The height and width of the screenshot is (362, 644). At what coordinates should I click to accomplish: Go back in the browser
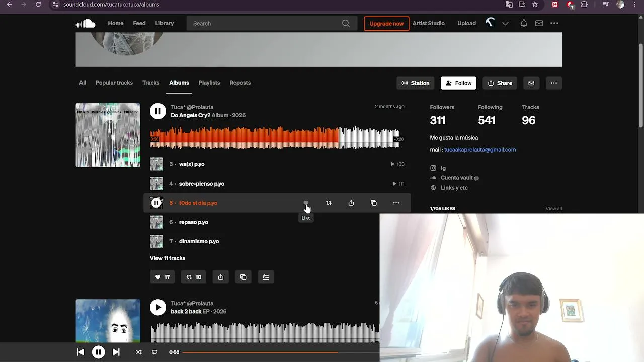pos(9,5)
